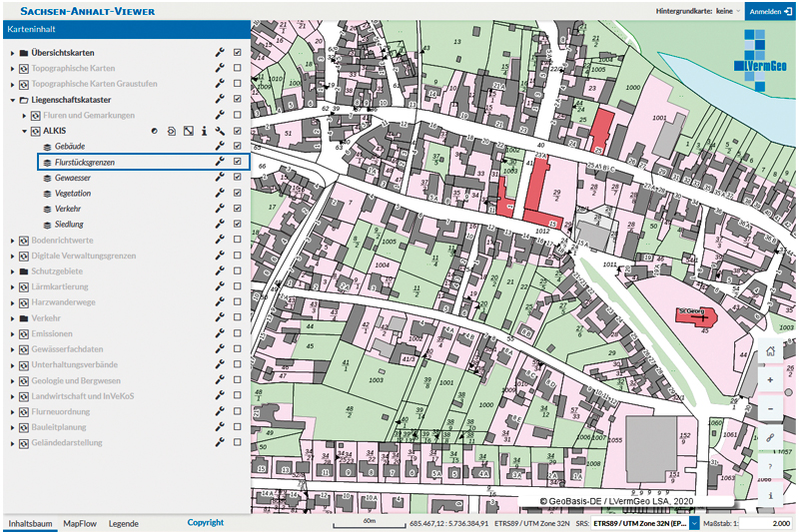
Task: Click the ALKIS layer info icon
Action: point(204,131)
